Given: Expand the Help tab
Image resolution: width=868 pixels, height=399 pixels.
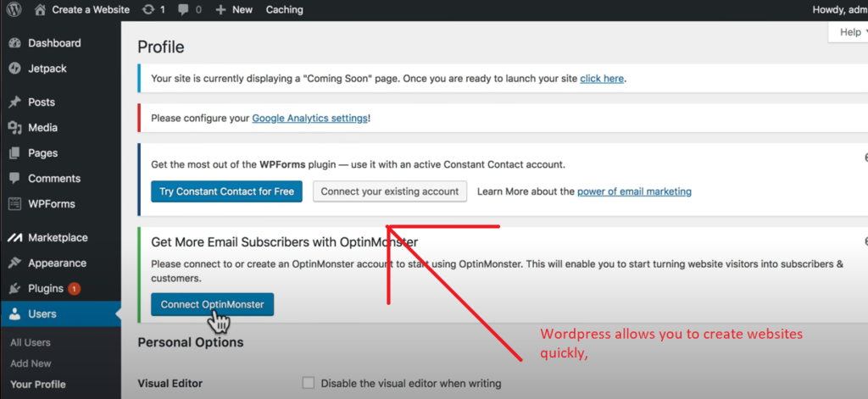Looking at the screenshot, I should point(851,33).
